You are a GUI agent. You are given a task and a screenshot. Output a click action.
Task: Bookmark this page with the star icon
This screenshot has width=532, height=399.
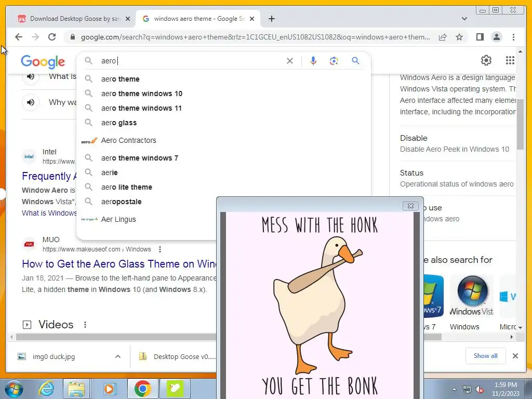click(459, 37)
